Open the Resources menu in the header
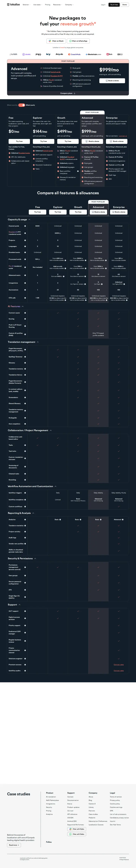The height and width of the screenshot is (868, 136). [57, 5]
